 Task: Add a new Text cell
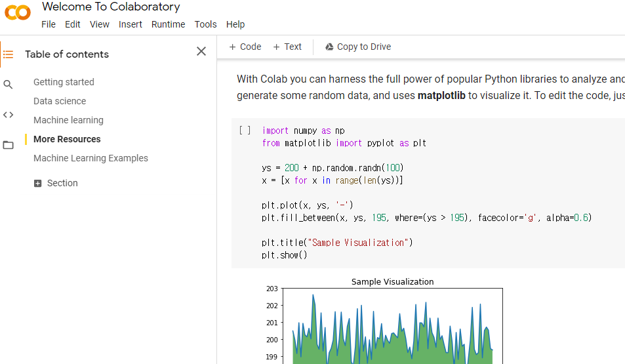[x=287, y=47]
